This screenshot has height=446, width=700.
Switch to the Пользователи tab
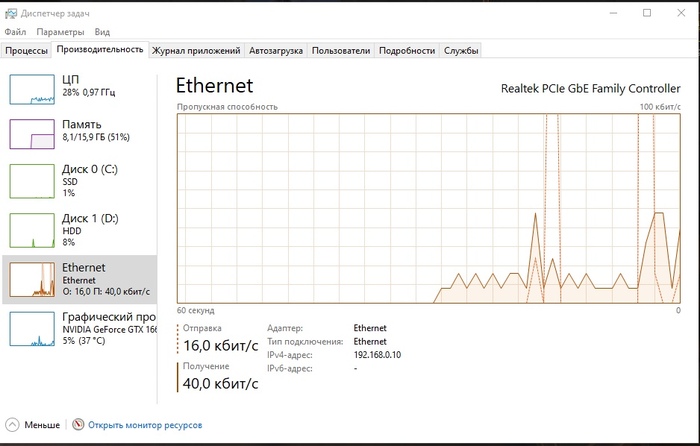(x=340, y=51)
